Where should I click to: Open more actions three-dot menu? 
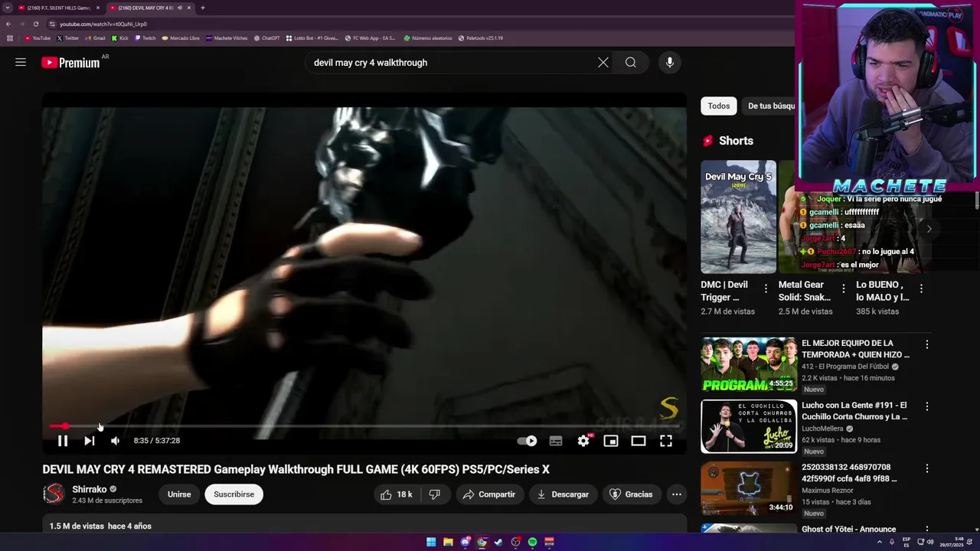(x=677, y=494)
